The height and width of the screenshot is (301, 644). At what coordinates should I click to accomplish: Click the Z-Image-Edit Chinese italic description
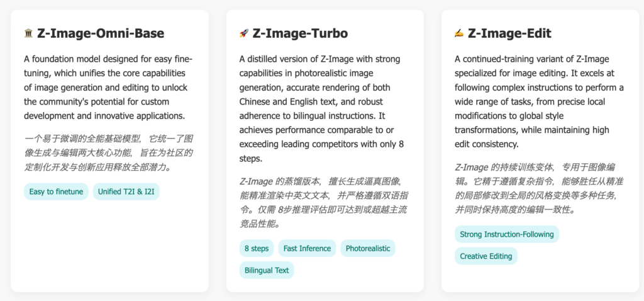[539, 188]
